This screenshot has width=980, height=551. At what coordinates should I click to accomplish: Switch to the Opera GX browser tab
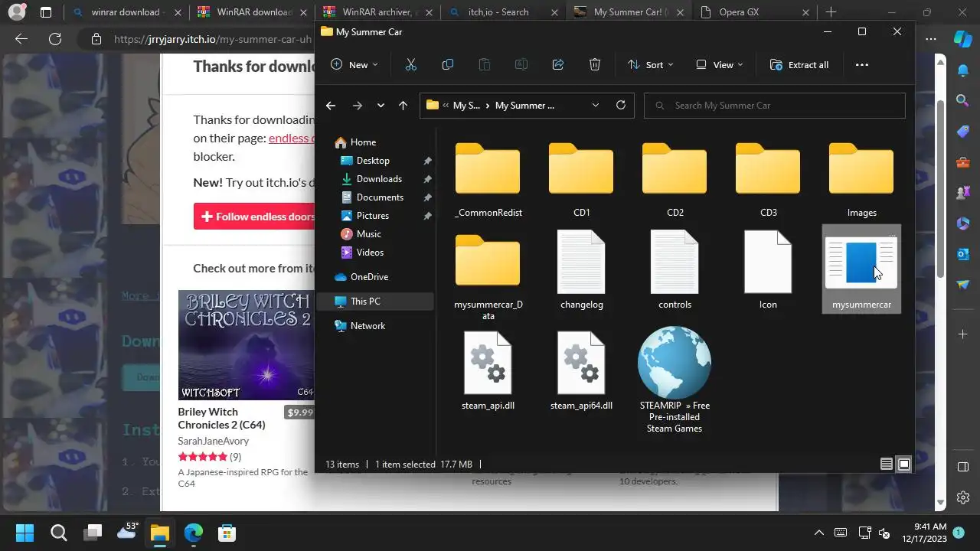click(x=754, y=12)
